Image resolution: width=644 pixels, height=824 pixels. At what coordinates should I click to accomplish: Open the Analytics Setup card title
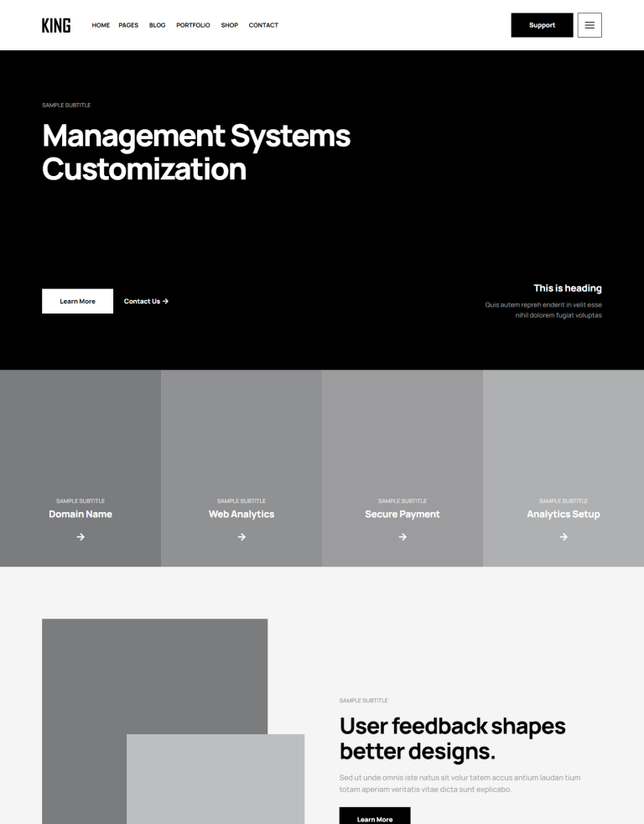(x=563, y=514)
